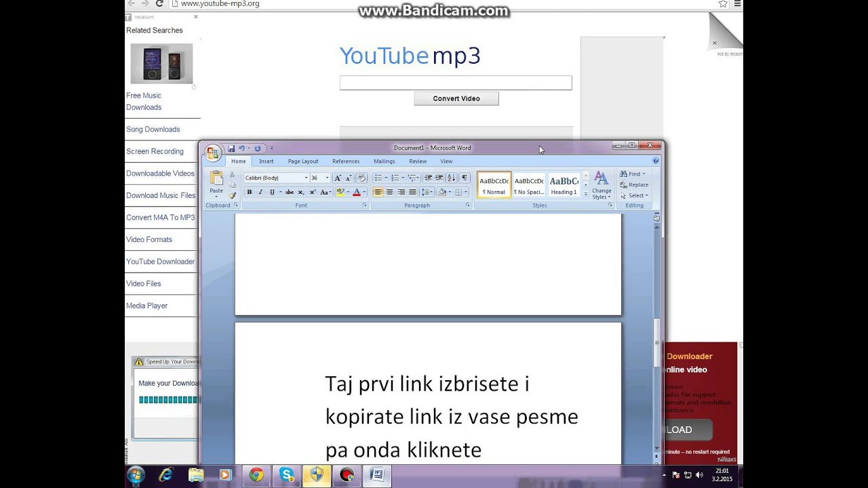Open Google Chrome from the taskbar
This screenshot has width=868, height=488.
click(256, 475)
